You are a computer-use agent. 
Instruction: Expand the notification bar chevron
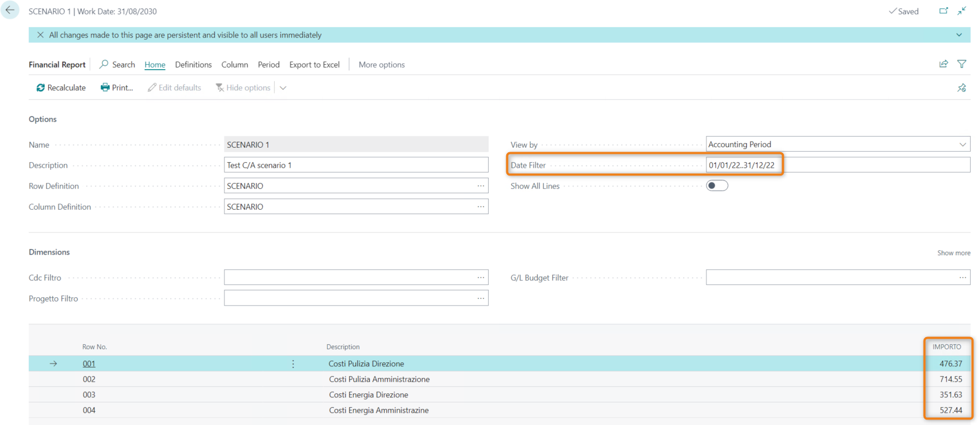(x=959, y=35)
